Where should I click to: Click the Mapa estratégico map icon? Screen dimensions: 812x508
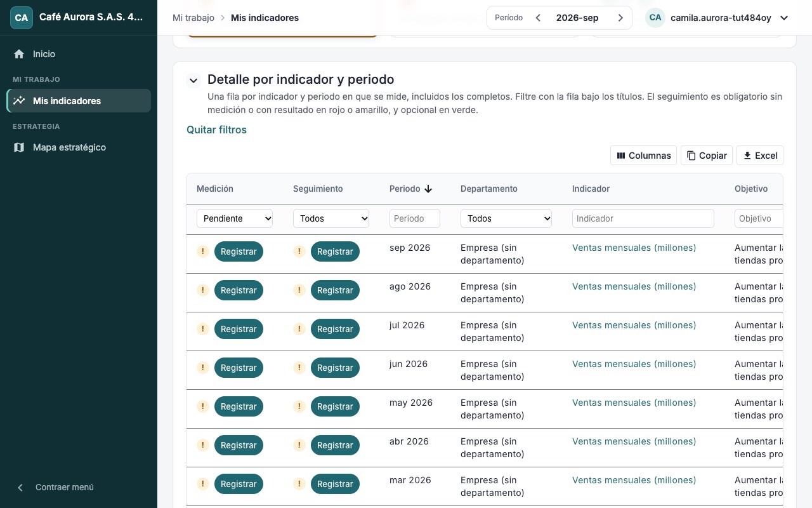click(x=19, y=147)
